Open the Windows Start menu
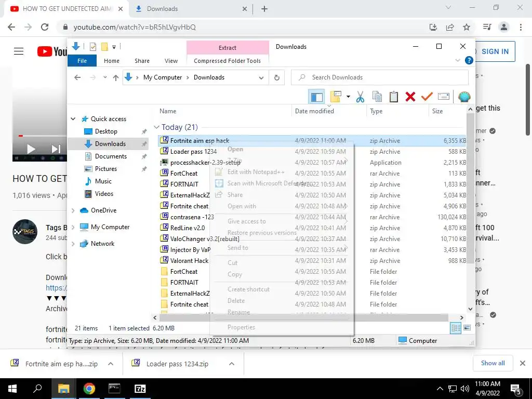Screen dimensions: 532x399 (x=12, y=389)
